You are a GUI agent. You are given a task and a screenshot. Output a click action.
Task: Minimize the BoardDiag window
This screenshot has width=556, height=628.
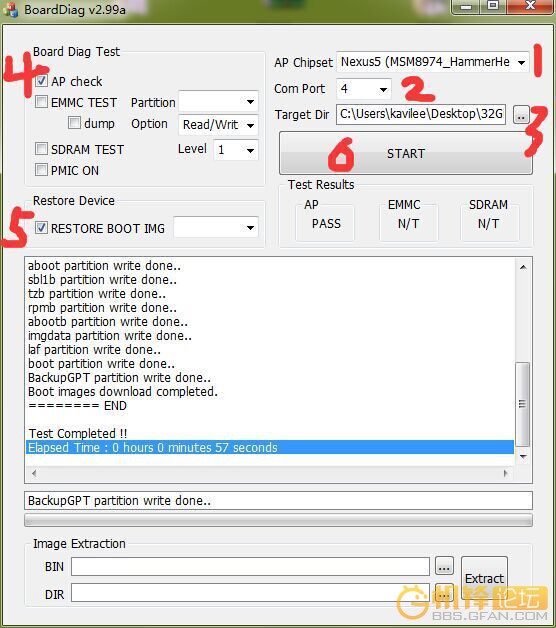pos(466,6)
